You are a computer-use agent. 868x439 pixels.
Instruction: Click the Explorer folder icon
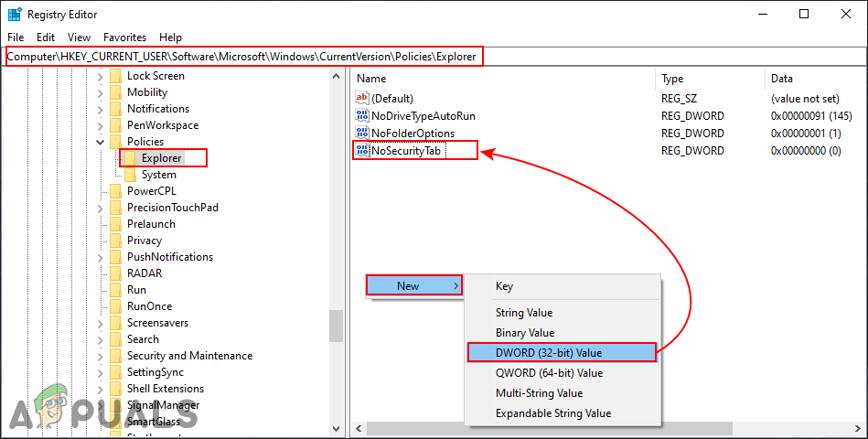click(x=130, y=158)
